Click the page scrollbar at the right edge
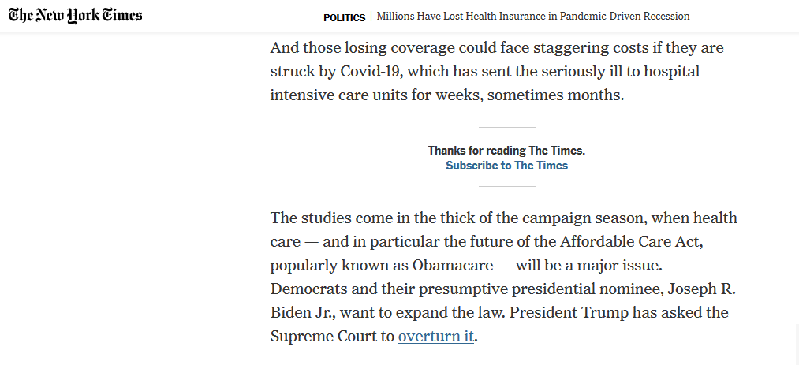The width and height of the screenshot is (799, 365). click(796, 344)
